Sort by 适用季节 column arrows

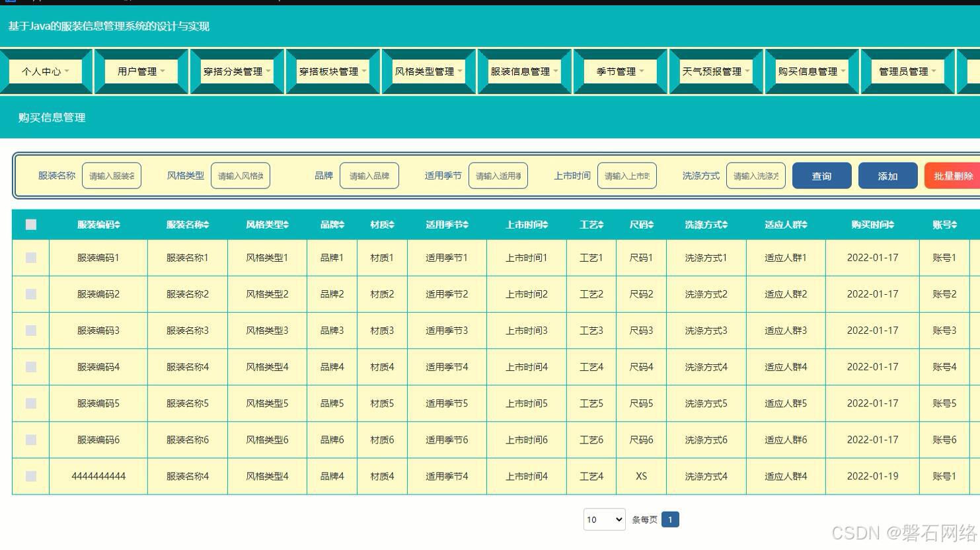click(x=466, y=225)
